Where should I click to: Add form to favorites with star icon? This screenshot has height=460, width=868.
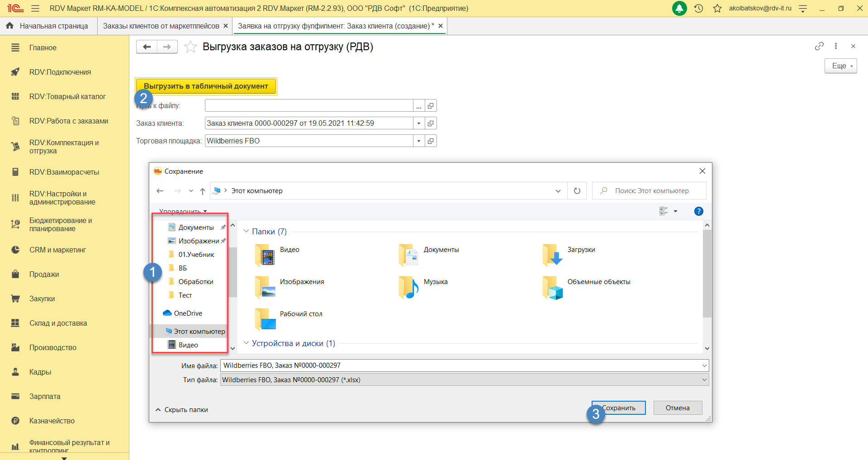pos(190,47)
